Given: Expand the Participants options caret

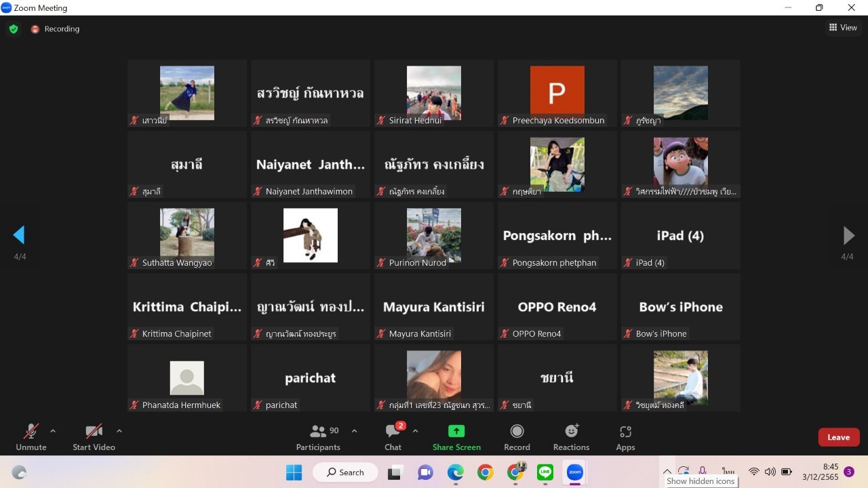Looking at the screenshot, I should coord(354,431).
